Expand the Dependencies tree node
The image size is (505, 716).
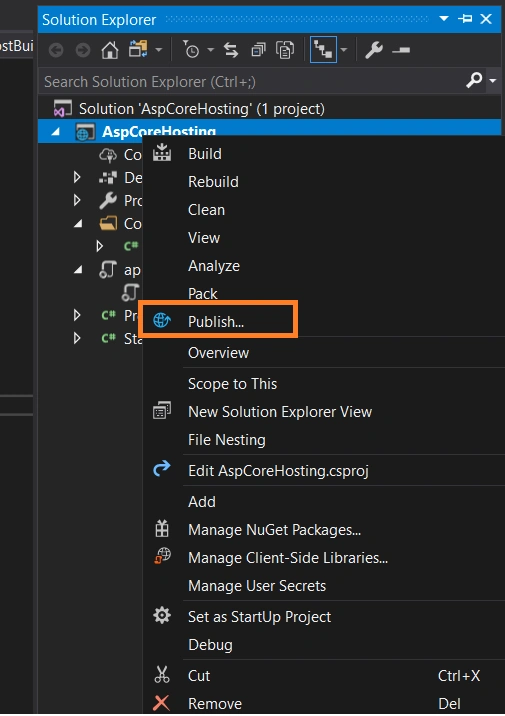tap(77, 177)
